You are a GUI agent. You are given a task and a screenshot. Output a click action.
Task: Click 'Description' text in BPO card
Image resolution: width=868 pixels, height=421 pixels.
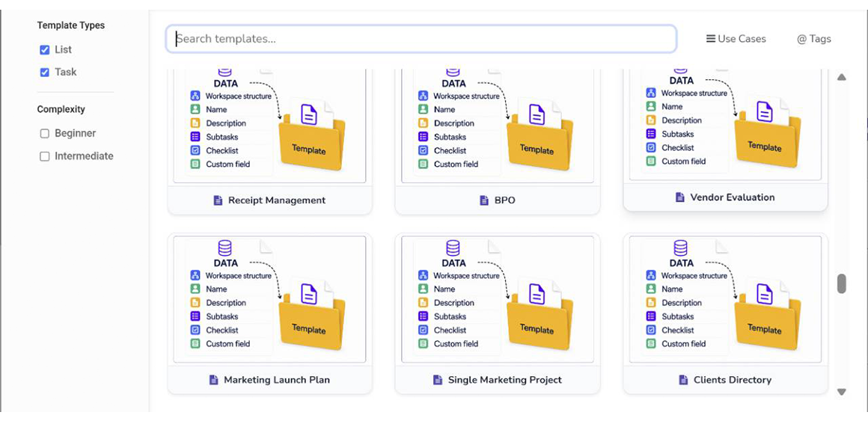(x=454, y=123)
